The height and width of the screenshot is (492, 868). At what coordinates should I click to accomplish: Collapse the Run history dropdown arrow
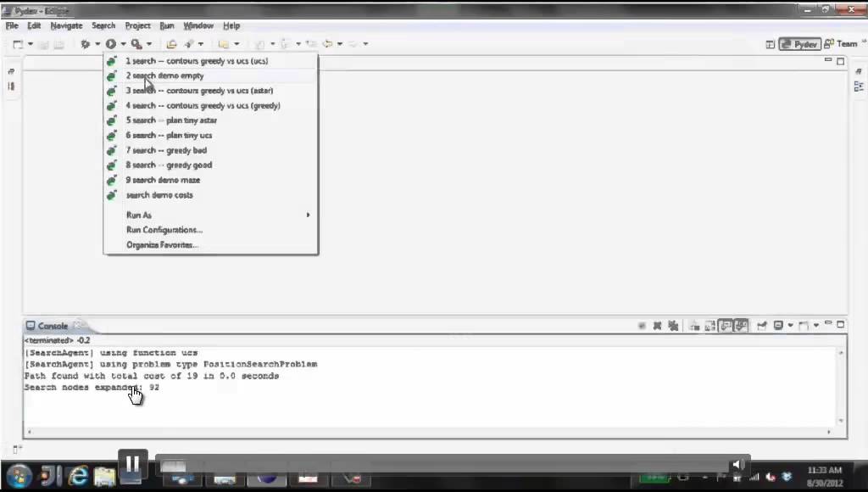[123, 44]
